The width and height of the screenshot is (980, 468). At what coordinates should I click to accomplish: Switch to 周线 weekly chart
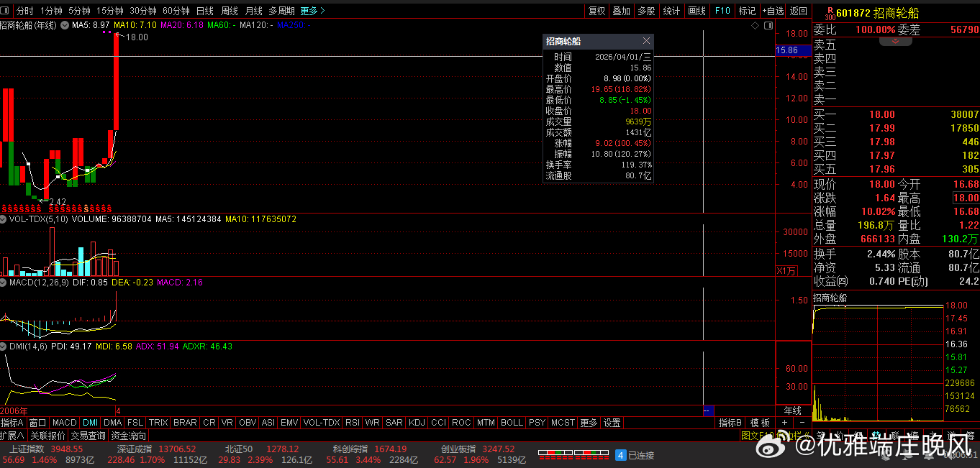pyautogui.click(x=230, y=11)
